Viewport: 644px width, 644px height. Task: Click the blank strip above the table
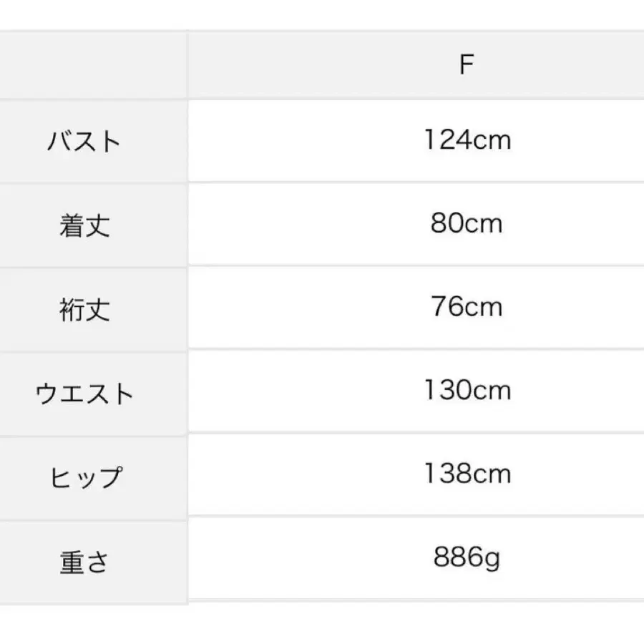322,14
